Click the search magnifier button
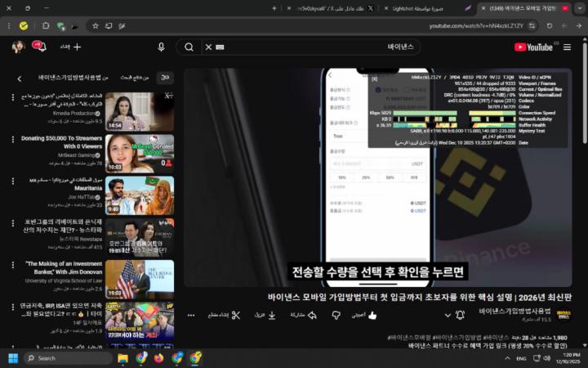This screenshot has width=588, height=368. click(189, 47)
